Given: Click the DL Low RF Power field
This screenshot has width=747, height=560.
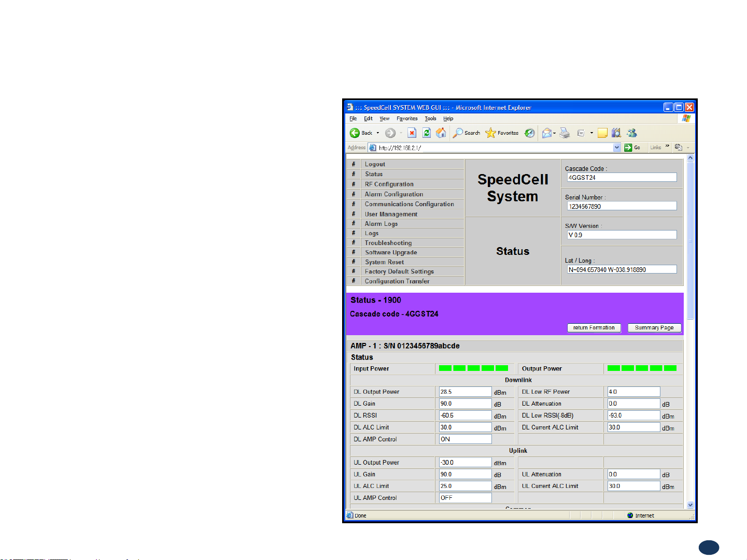Looking at the screenshot, I should (x=633, y=392).
